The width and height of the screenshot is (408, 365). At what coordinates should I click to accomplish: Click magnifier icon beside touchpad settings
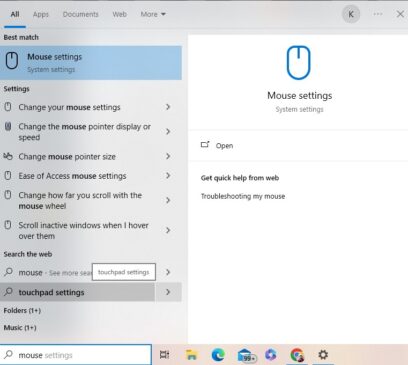click(8, 292)
